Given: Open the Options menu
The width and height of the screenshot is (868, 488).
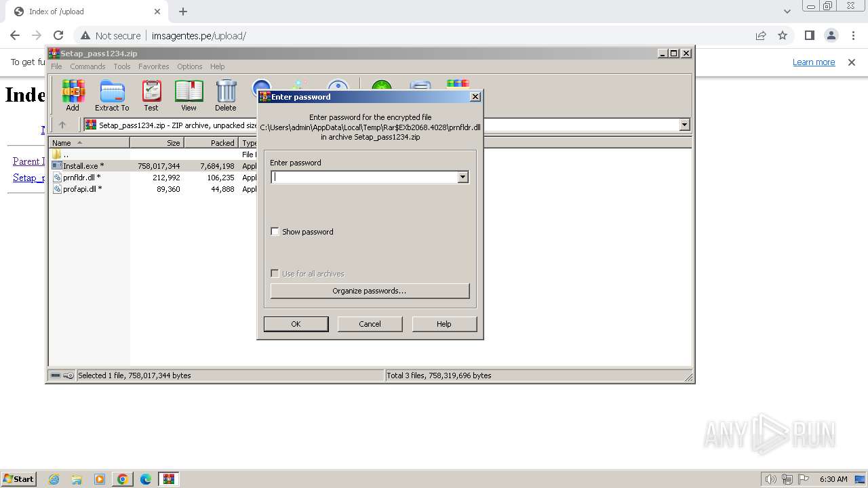Looking at the screenshot, I should pyautogui.click(x=190, y=66).
